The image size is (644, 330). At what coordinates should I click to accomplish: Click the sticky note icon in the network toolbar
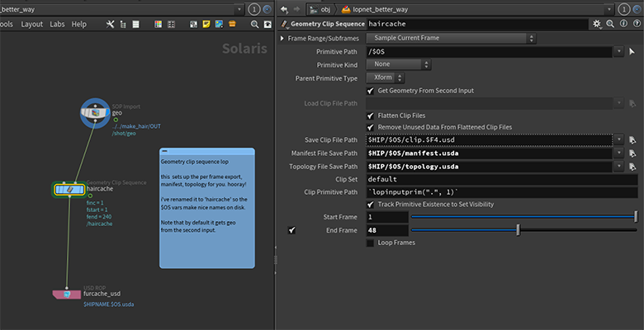pos(206,24)
